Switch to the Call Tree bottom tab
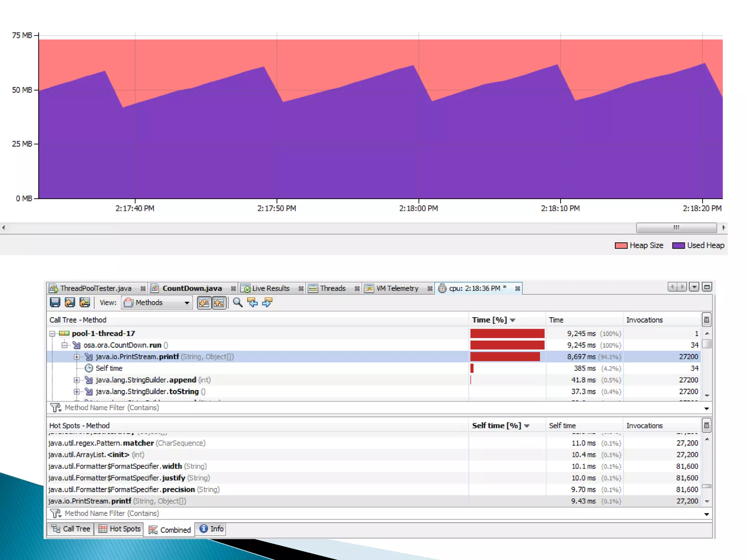The width and height of the screenshot is (747, 560). (71, 529)
